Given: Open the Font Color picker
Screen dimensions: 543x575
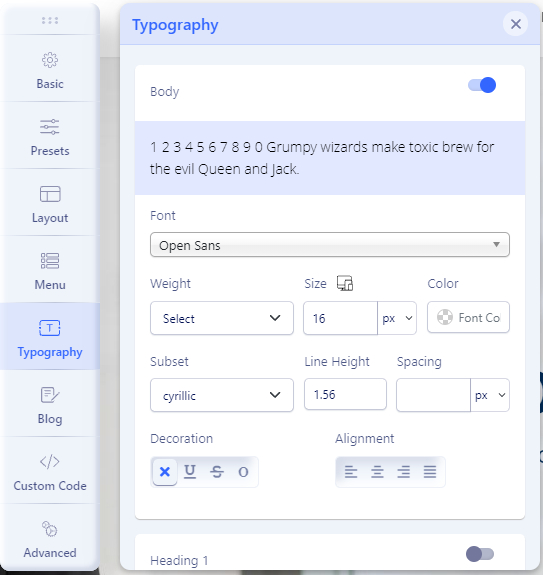Looking at the screenshot, I should [x=468, y=317].
